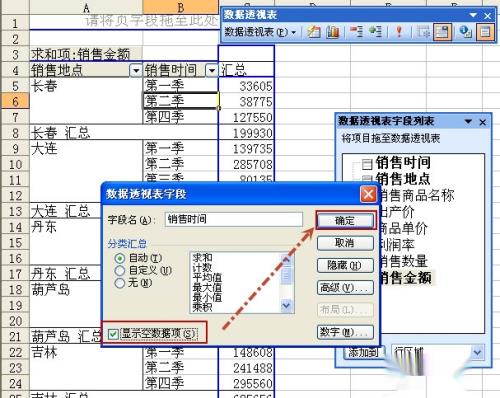The height and width of the screenshot is (398, 500).
Task: Open the 销售地点 filter dropdown
Action: point(136,70)
